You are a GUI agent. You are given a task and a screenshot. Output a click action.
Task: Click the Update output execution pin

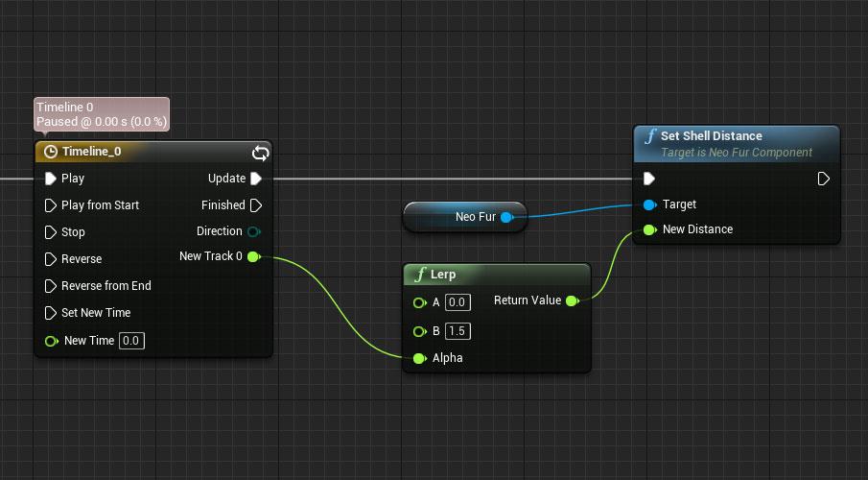[x=255, y=179]
